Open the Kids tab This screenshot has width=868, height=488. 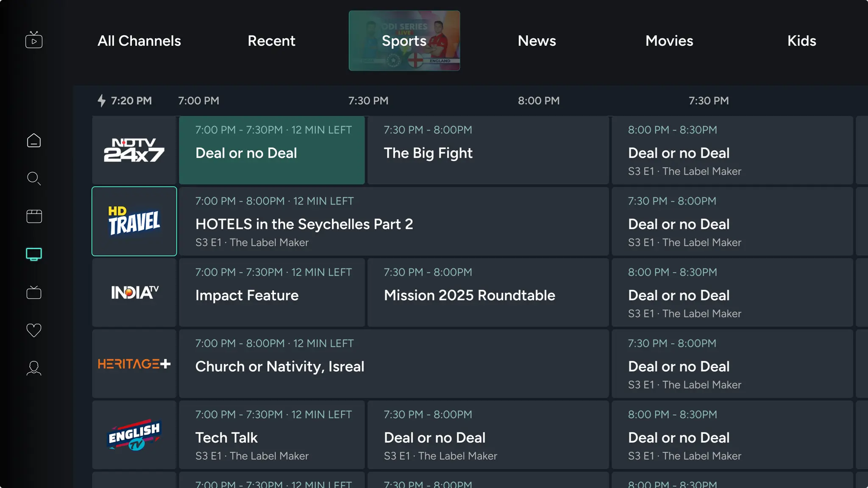(801, 41)
